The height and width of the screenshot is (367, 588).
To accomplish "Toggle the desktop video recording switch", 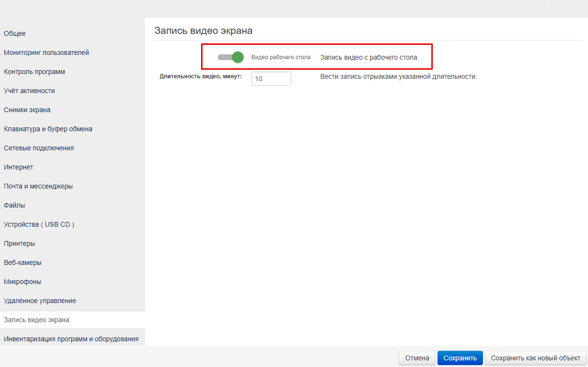I will click(231, 57).
